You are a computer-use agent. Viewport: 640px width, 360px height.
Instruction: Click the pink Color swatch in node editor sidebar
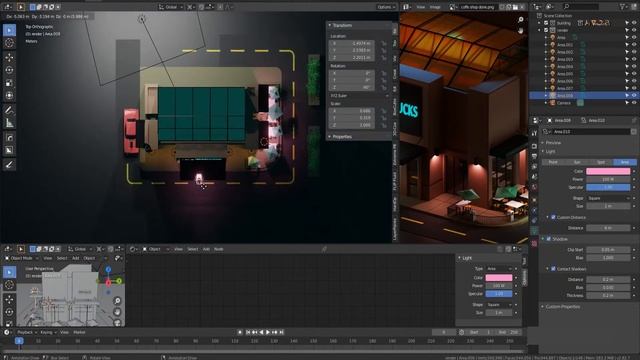(x=499, y=278)
